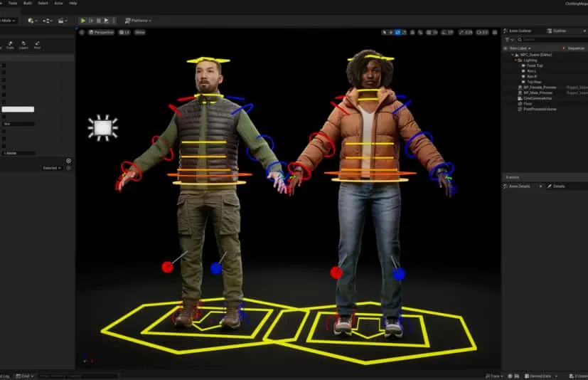Switch to the Details tab

point(557,186)
